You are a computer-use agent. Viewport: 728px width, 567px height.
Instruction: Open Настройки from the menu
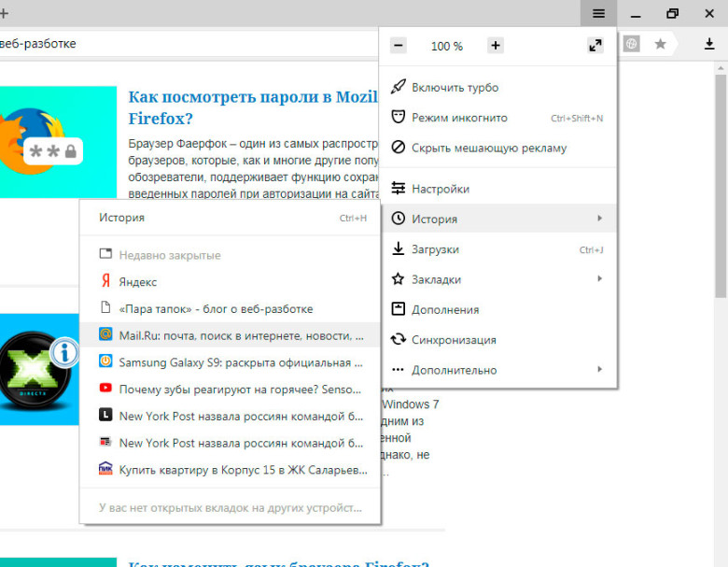point(498,189)
